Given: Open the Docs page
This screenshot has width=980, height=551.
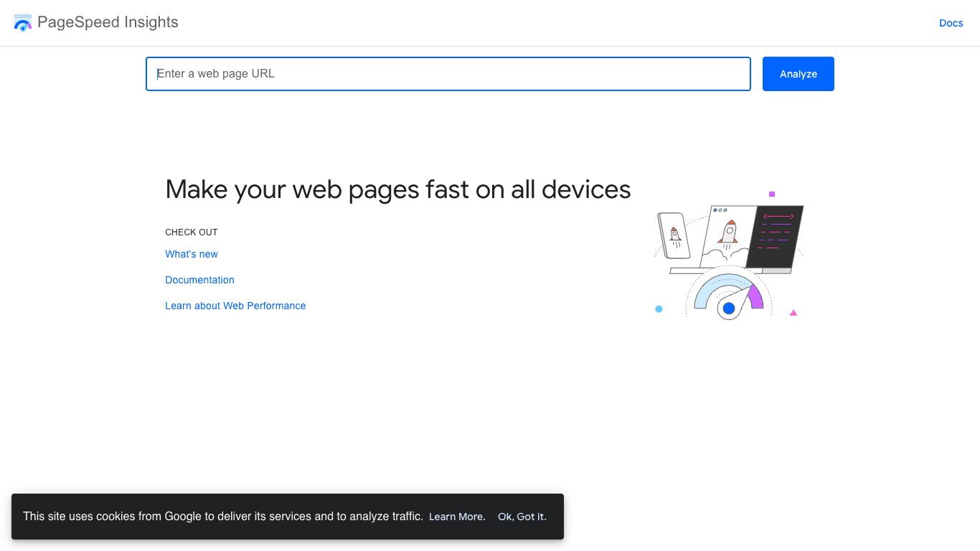Looking at the screenshot, I should point(951,22).
